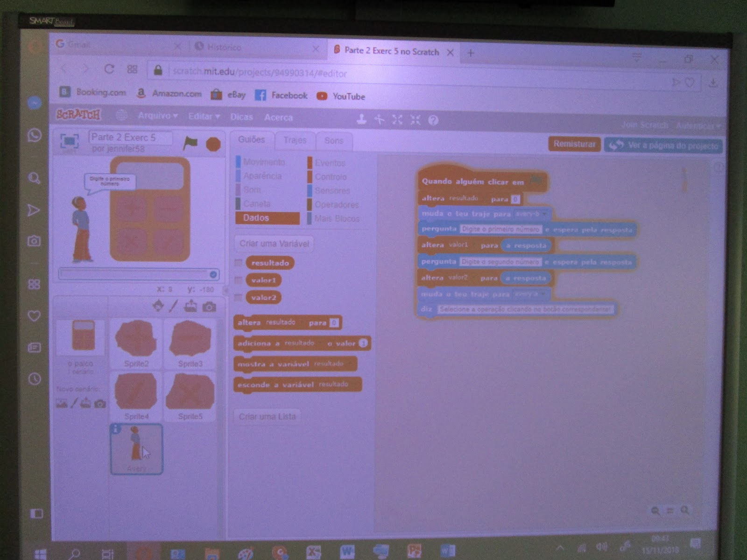This screenshot has height=560, width=747.
Task: Open the sidebar bookmarks heart
Action: pyautogui.click(x=34, y=316)
